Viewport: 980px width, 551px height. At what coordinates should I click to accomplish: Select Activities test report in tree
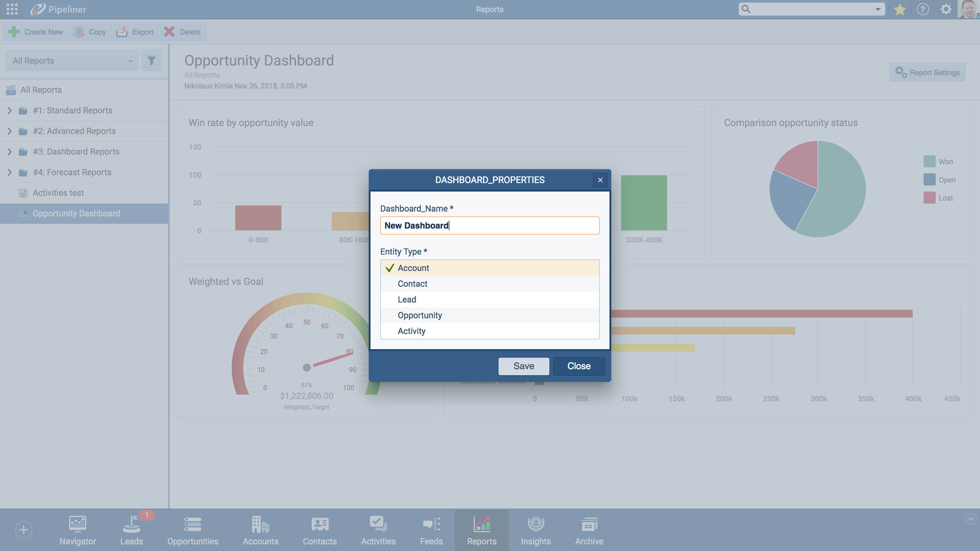click(x=58, y=193)
